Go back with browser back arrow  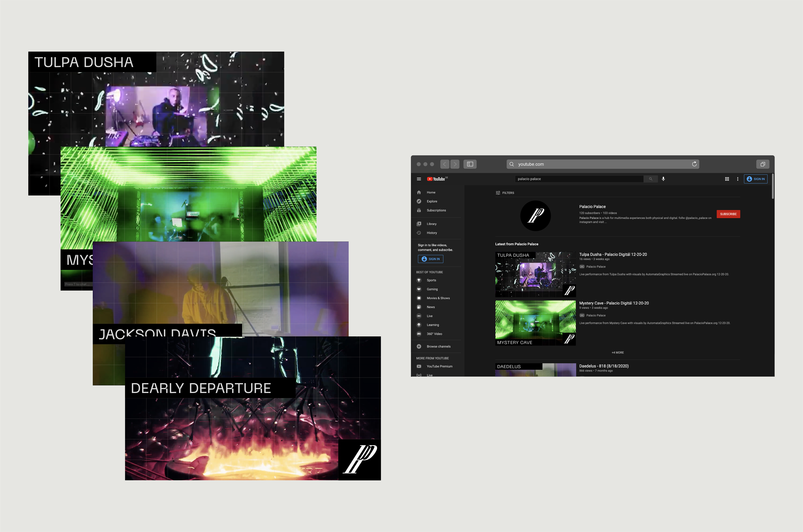(445, 164)
